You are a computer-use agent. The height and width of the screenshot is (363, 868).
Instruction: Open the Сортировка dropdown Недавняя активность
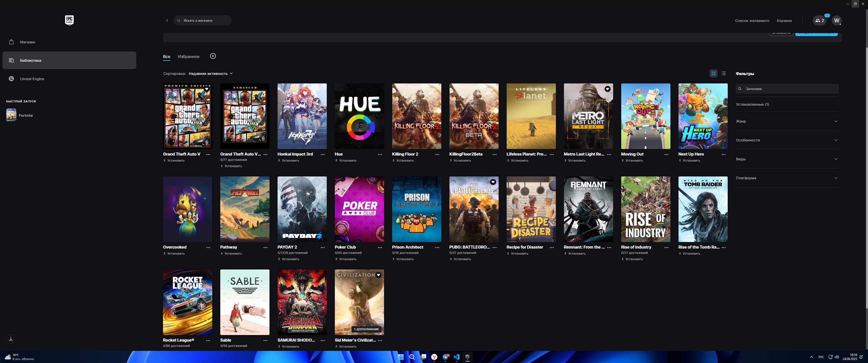211,74
